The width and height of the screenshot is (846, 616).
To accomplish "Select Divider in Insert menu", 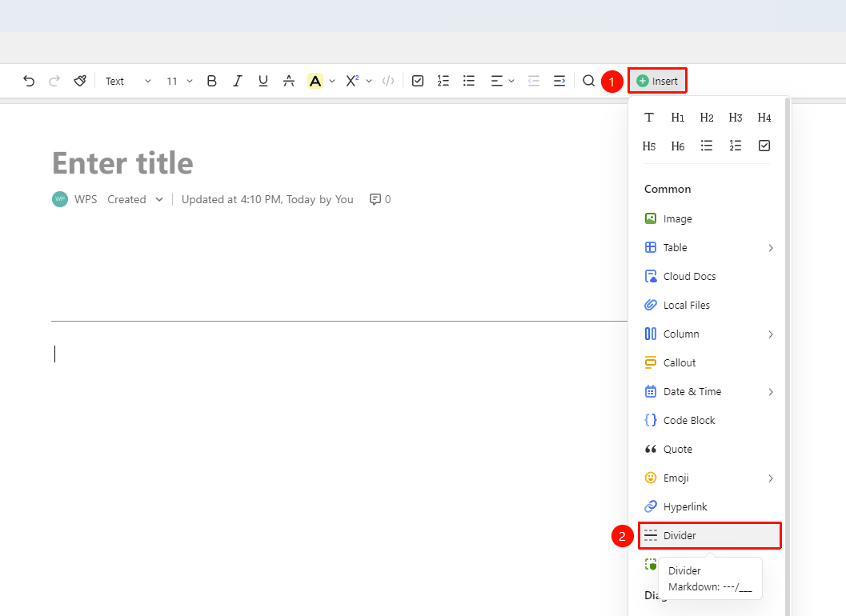I will pos(709,536).
